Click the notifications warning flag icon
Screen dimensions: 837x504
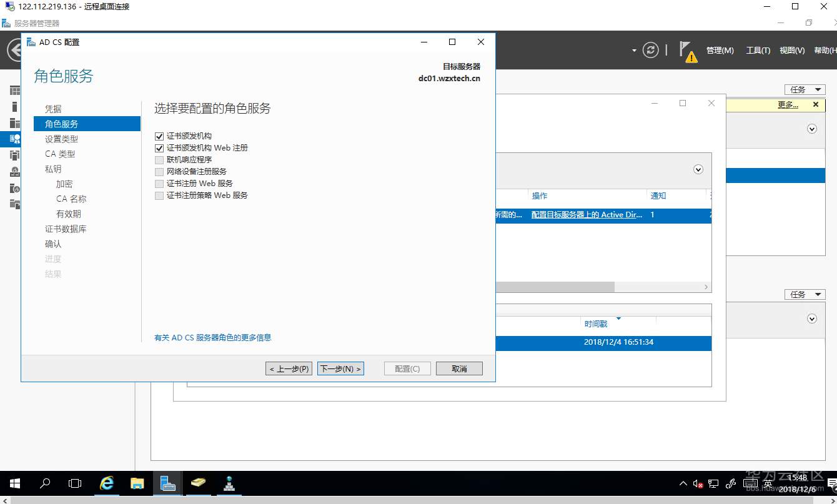tap(688, 50)
